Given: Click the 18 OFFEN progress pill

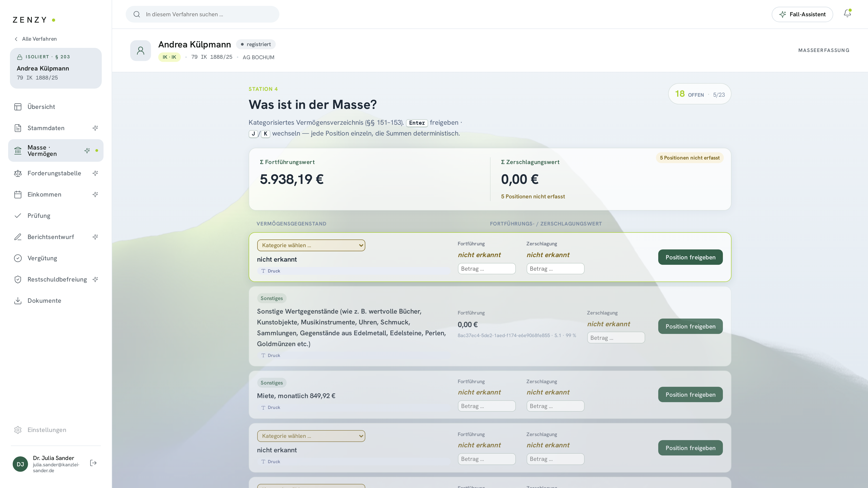Looking at the screenshot, I should click(x=700, y=94).
